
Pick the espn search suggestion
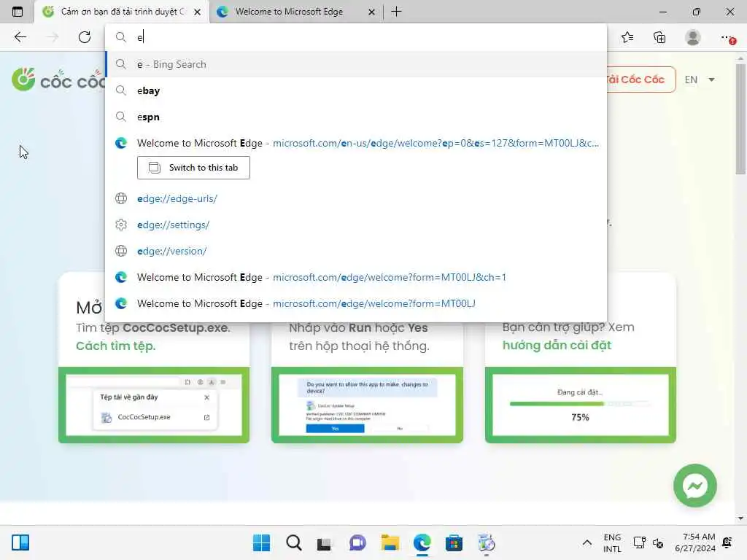(356, 117)
